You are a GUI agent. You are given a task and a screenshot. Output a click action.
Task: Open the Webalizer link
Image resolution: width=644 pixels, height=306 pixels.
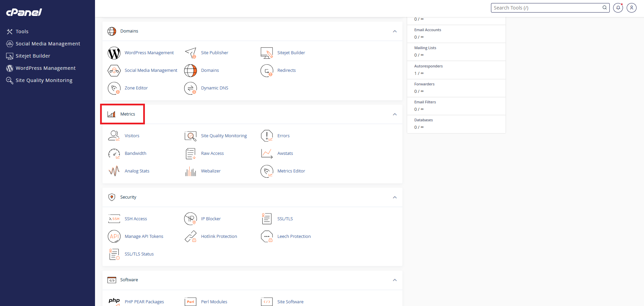coord(211,171)
